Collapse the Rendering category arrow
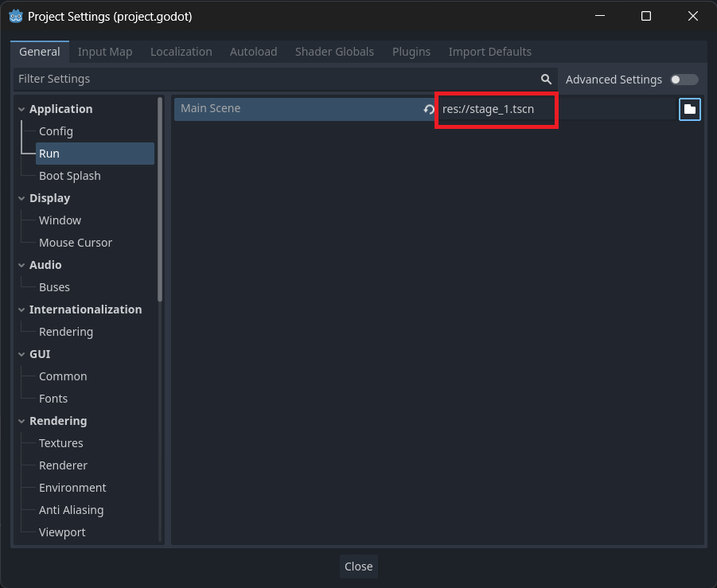Viewport: 717px width, 588px height. [21, 421]
